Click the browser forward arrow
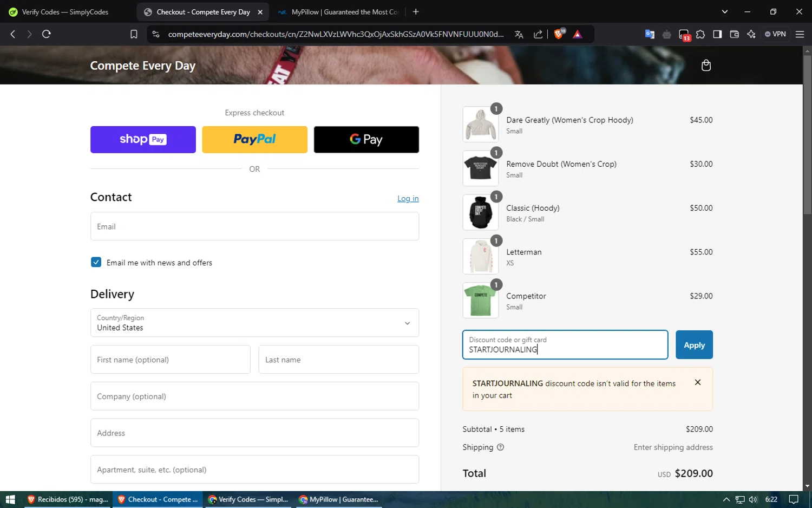The width and height of the screenshot is (812, 508). [x=29, y=34]
